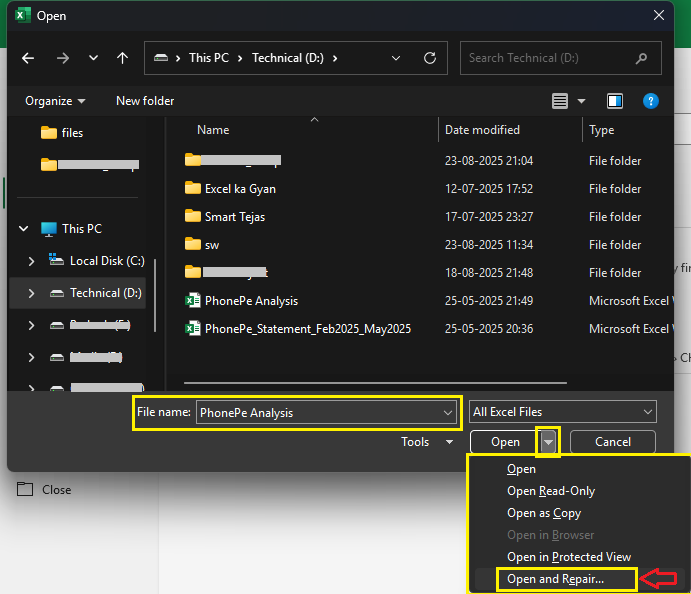Go back using the back arrow
The width and height of the screenshot is (691, 594).
click(28, 58)
